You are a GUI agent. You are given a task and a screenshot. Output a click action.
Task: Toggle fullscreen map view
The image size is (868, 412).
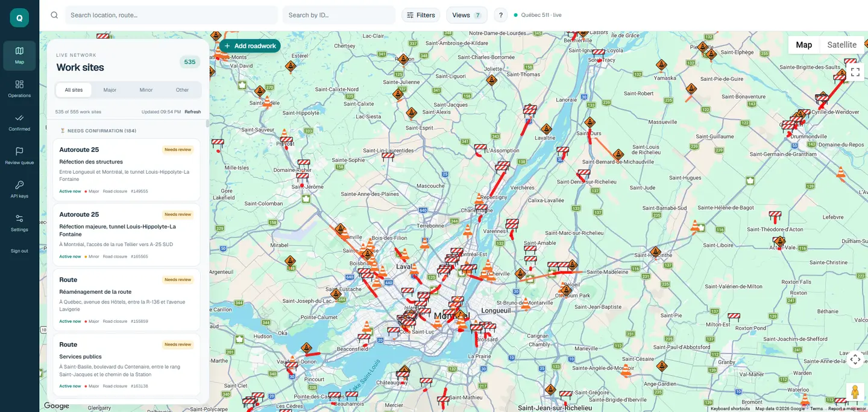pos(855,72)
